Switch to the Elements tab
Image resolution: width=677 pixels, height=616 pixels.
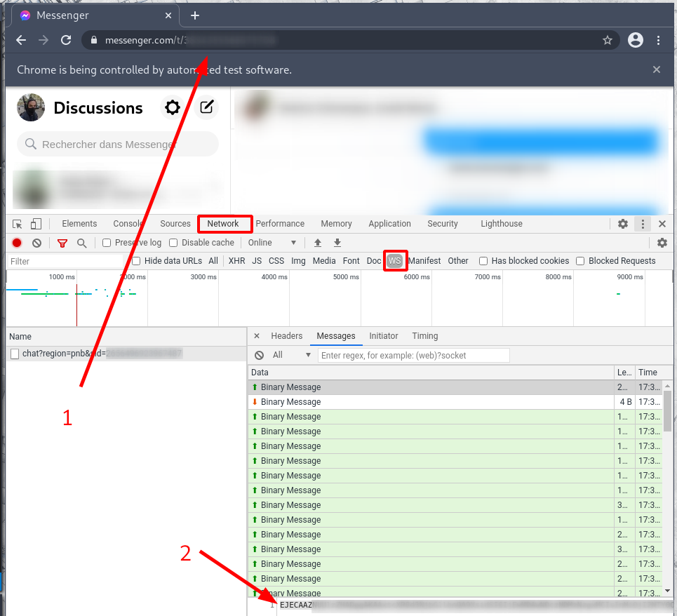point(79,224)
